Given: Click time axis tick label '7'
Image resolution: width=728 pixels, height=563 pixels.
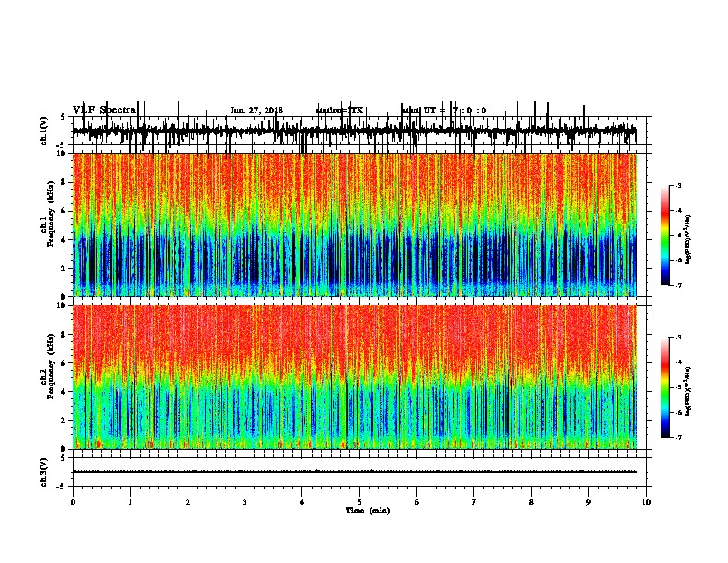Looking at the screenshot, I should click(x=474, y=502).
